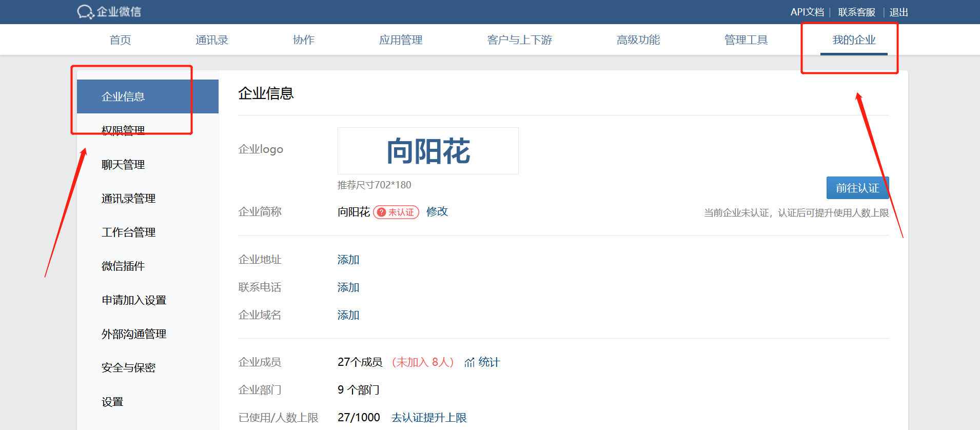Select 安全与保密 in the sidebar
Image resolution: width=980 pixels, height=430 pixels.
click(x=128, y=368)
